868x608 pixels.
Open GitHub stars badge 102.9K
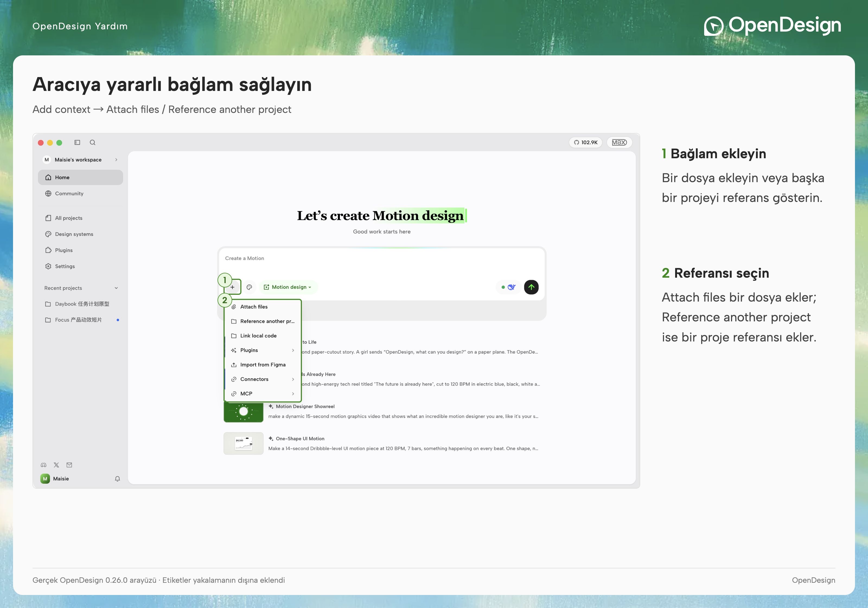point(586,142)
